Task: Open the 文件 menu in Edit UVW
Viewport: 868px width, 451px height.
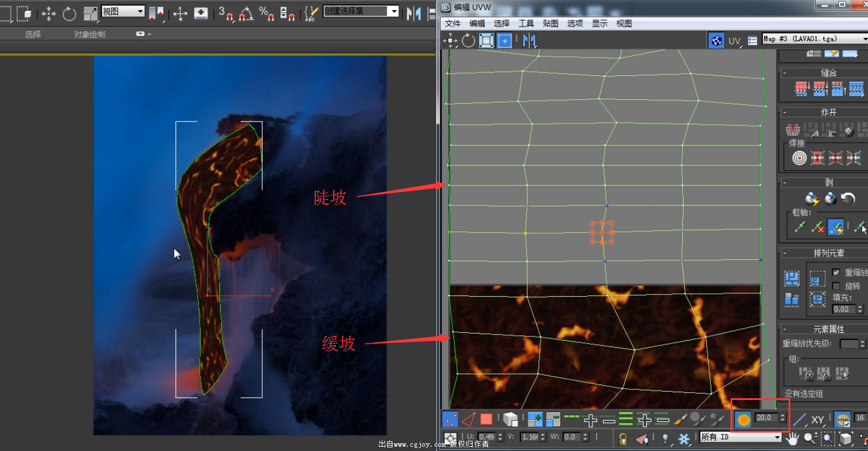Action: [453, 24]
